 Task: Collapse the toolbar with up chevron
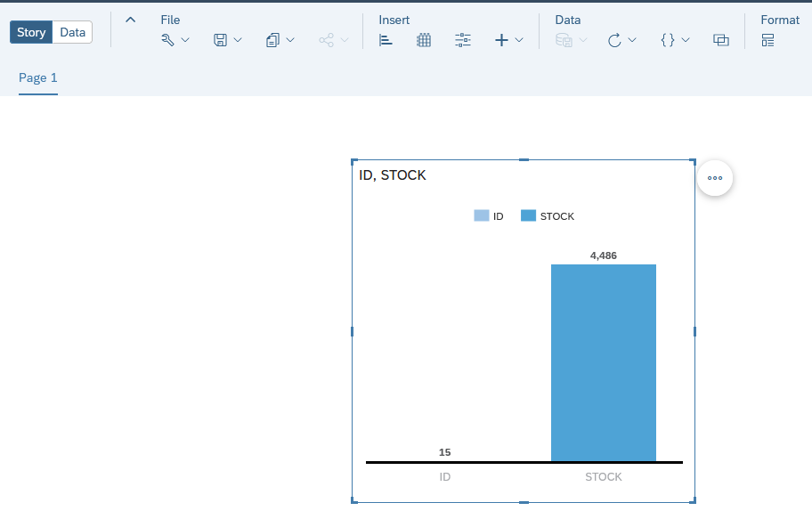pos(131,20)
